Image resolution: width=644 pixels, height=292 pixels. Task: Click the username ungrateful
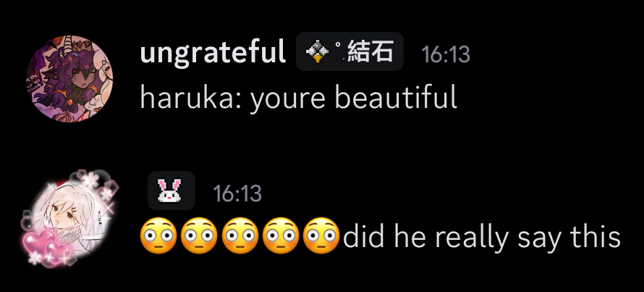pyautogui.click(x=213, y=53)
